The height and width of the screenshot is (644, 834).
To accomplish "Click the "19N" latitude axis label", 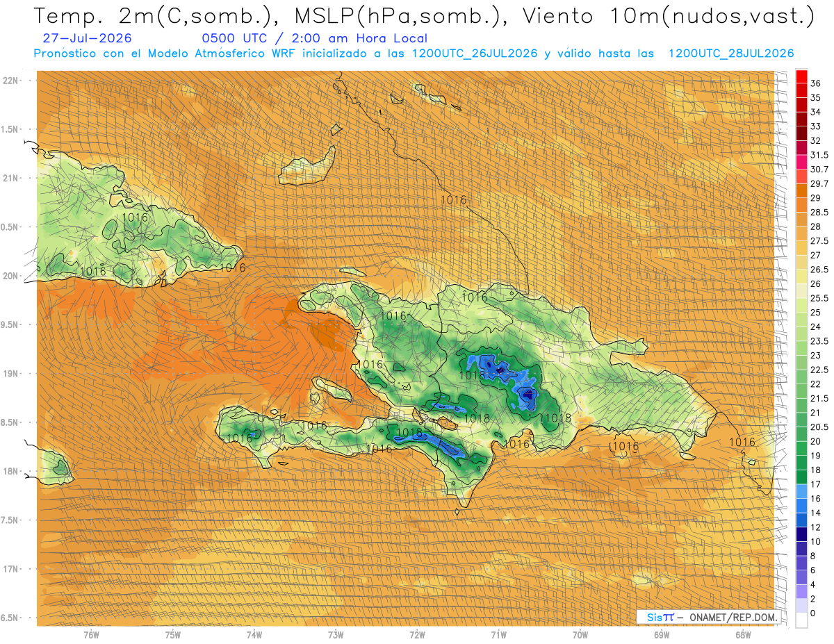I will click(12, 373).
